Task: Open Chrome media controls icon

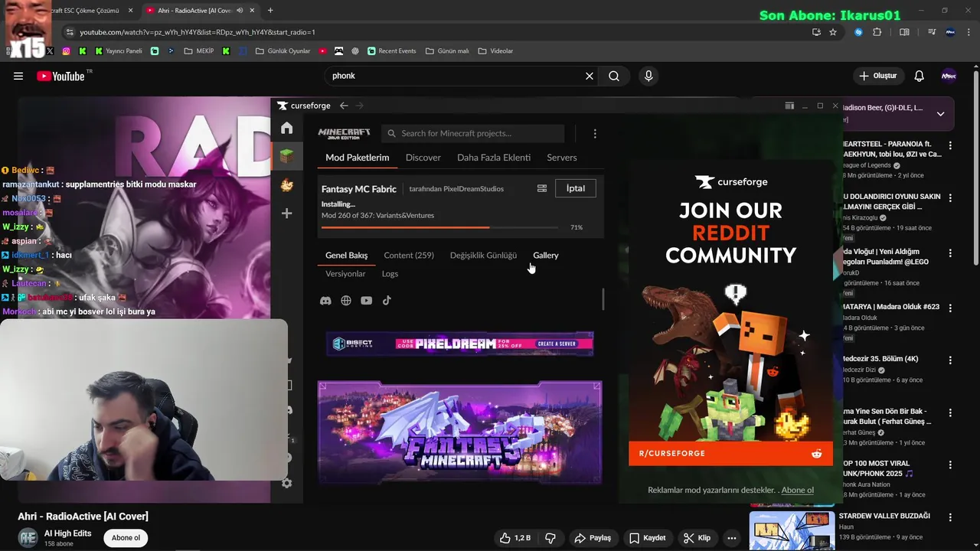Action: pos(932,32)
